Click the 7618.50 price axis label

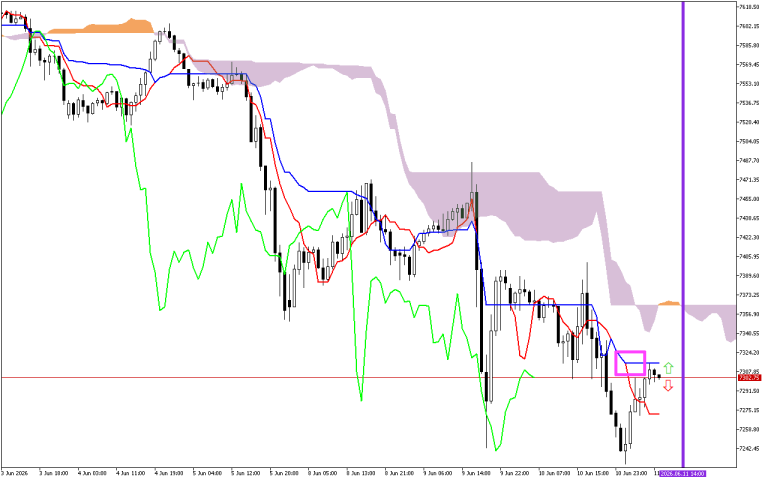coord(749,7)
